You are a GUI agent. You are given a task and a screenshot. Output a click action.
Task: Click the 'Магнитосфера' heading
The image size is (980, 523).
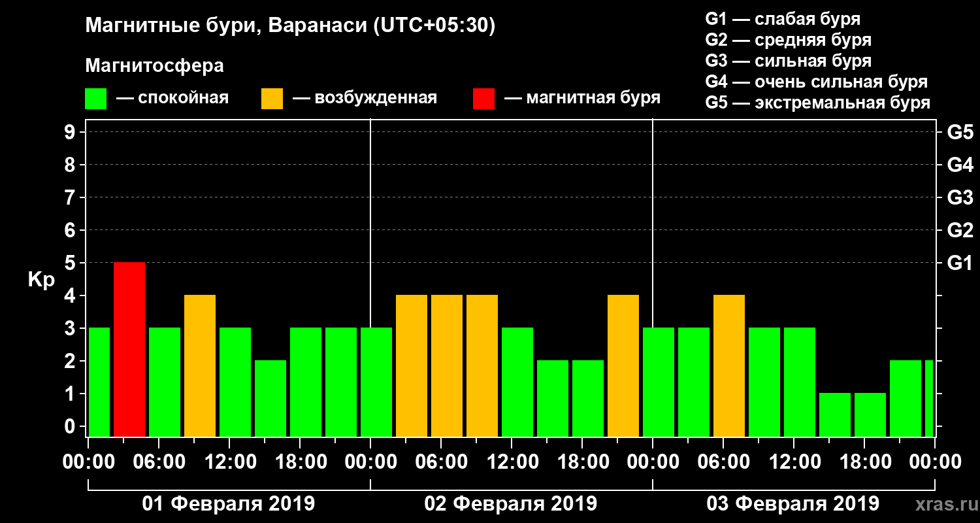coord(154,66)
